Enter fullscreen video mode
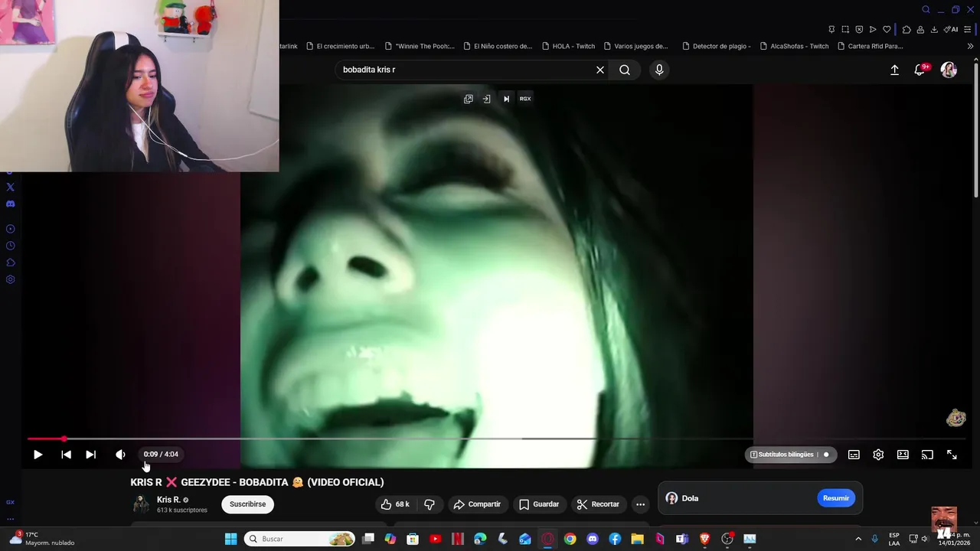This screenshot has height=551, width=980. pyautogui.click(x=952, y=455)
